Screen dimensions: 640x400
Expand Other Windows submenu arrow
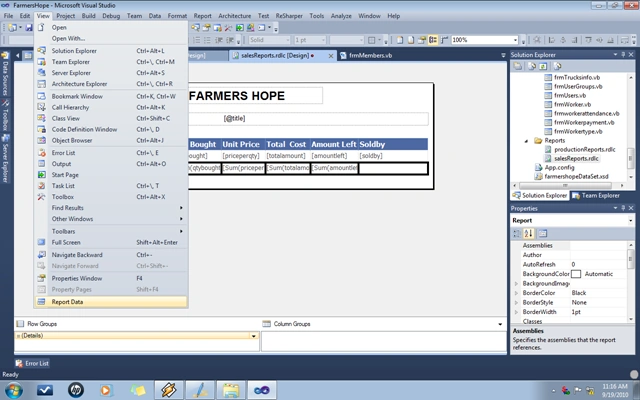point(181,219)
